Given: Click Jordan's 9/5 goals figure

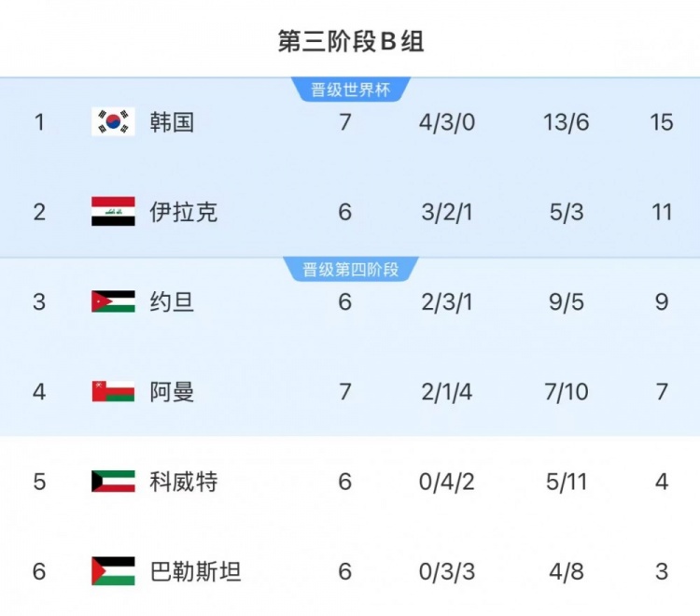Looking at the screenshot, I should 567,301.
